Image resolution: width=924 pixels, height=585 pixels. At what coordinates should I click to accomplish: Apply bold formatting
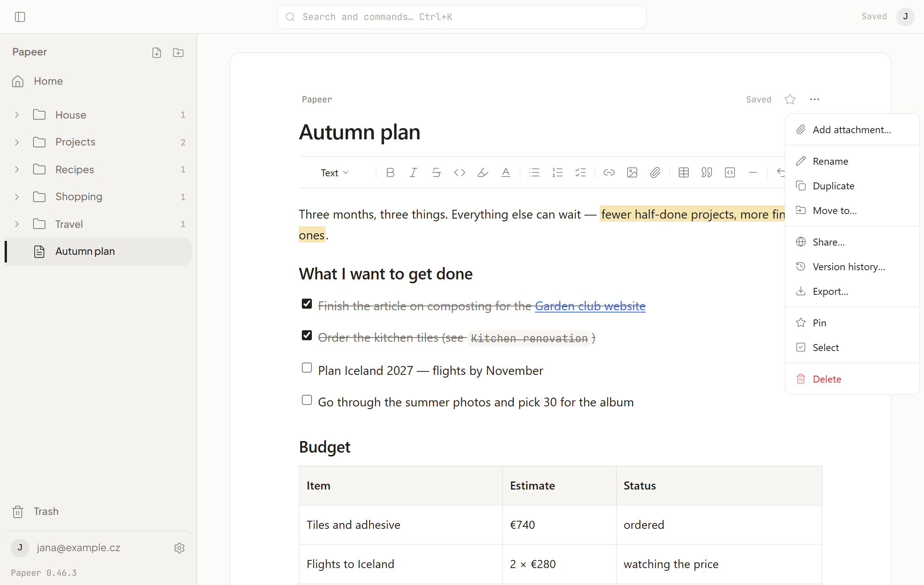pos(390,172)
